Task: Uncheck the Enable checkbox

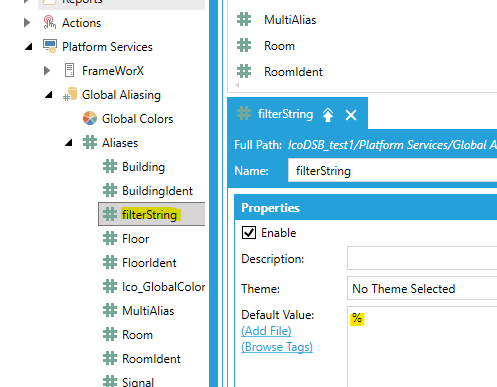Action: pos(249,233)
